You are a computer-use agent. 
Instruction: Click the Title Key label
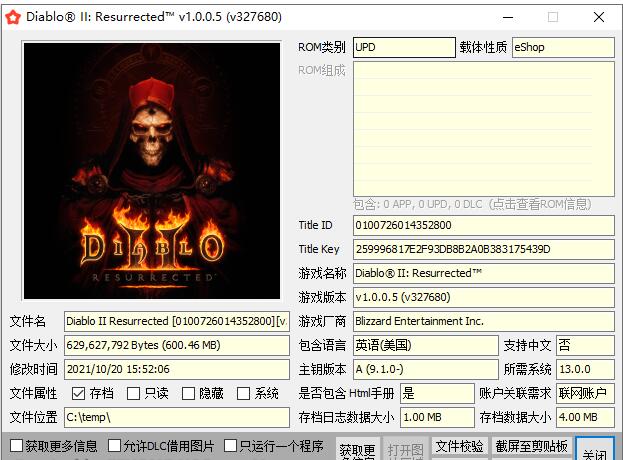[319, 249]
